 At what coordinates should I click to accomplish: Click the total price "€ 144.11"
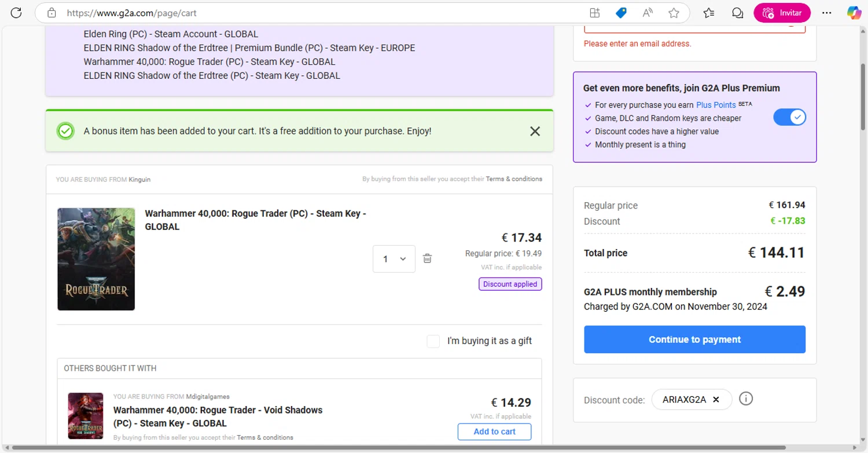(x=777, y=253)
